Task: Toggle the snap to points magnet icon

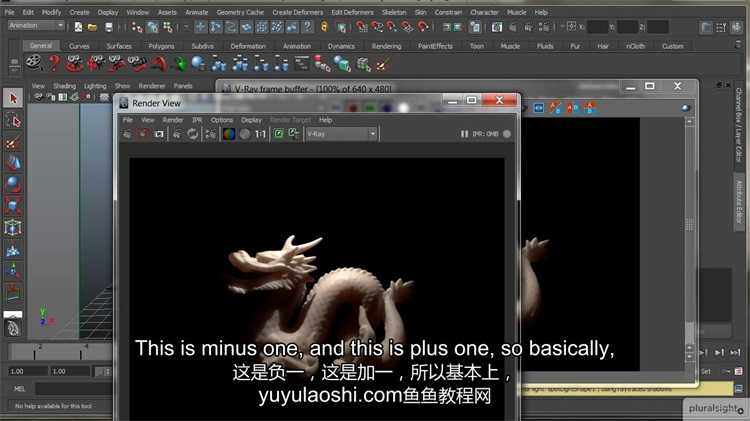Action: tap(392, 27)
